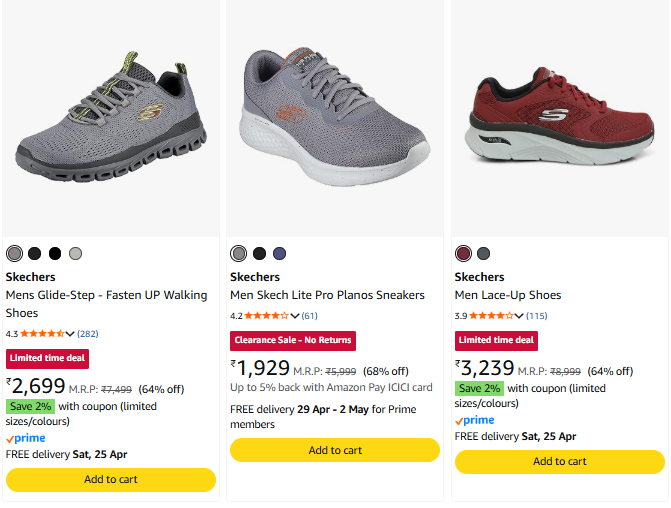
Task: Choose navy blue swatch for Planos Sneakers
Action: [280, 254]
